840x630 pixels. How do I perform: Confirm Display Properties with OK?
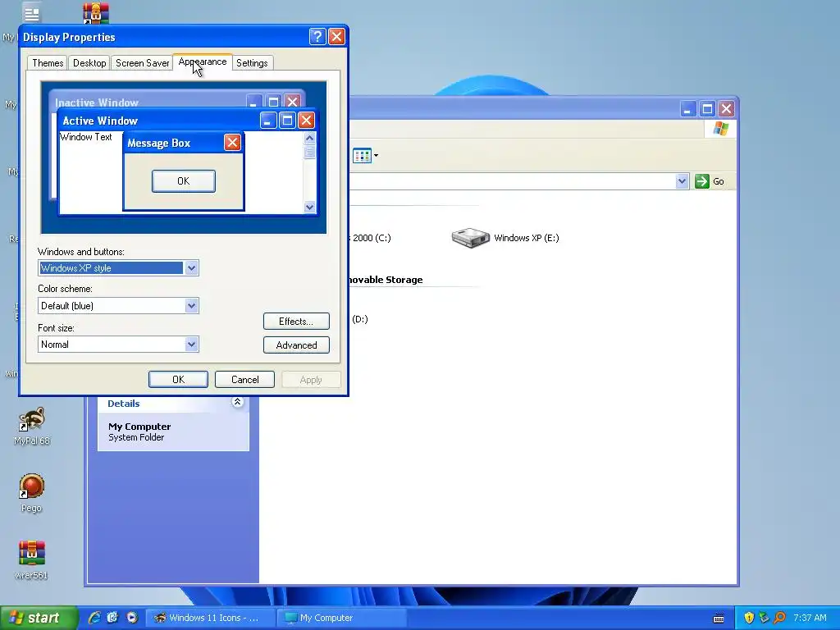click(x=178, y=379)
